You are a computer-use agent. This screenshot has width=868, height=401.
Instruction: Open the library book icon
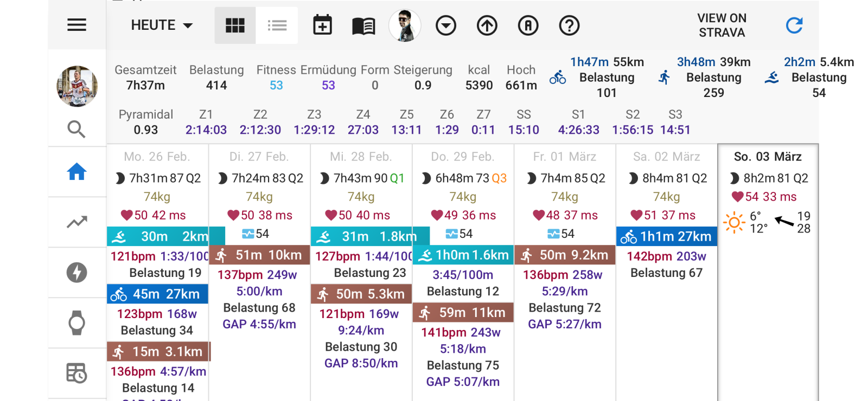(x=363, y=25)
